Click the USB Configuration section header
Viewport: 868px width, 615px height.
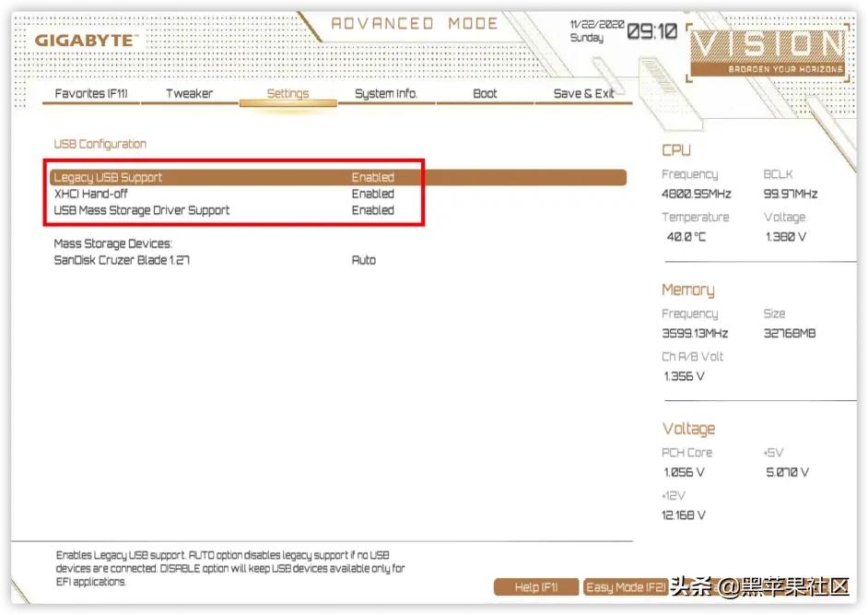(x=100, y=144)
